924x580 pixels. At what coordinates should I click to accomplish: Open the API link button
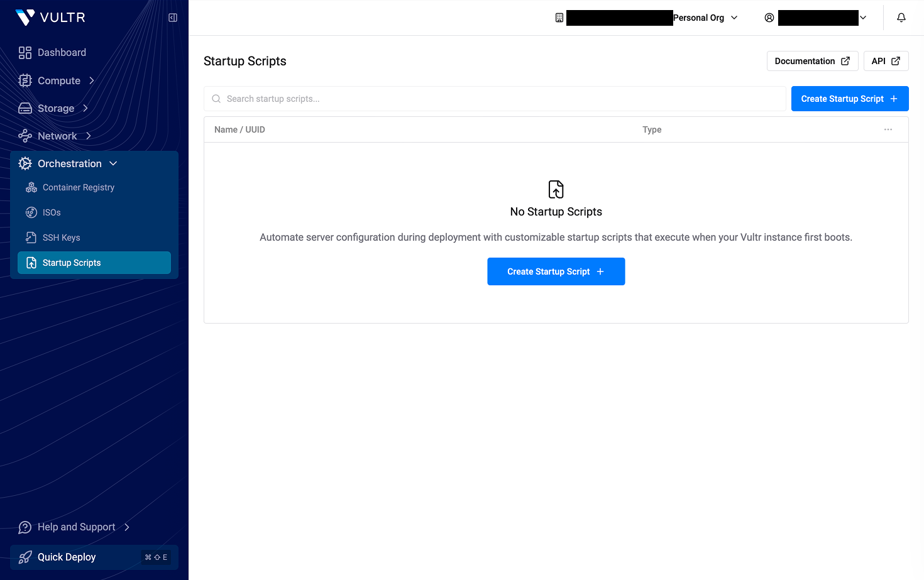pos(886,61)
